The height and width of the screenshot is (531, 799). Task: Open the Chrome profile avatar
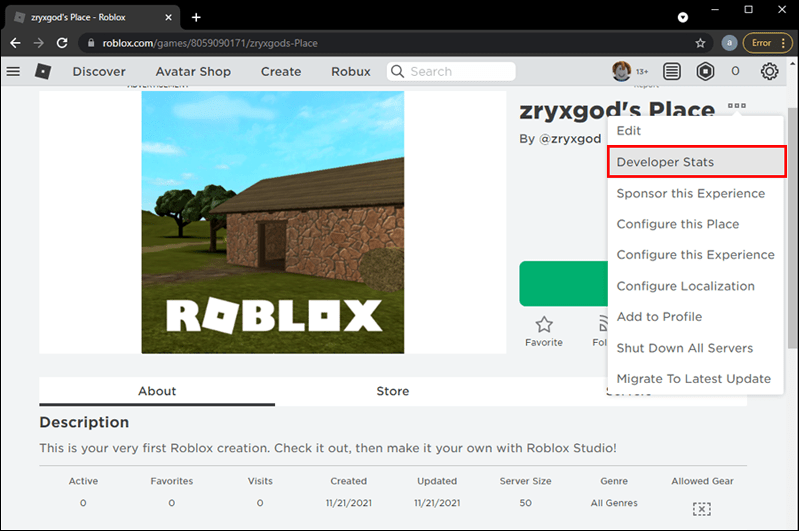click(x=729, y=43)
